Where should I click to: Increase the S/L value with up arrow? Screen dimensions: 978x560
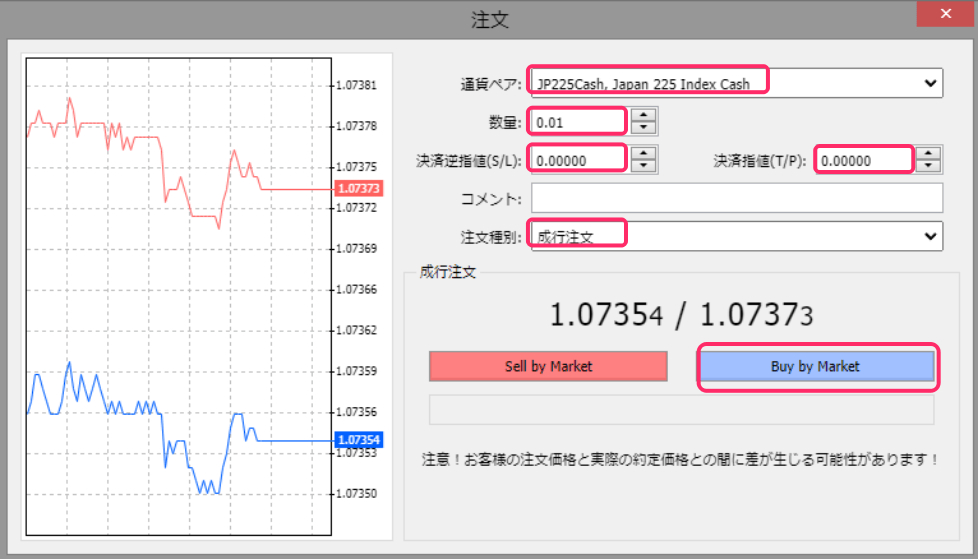(644, 153)
